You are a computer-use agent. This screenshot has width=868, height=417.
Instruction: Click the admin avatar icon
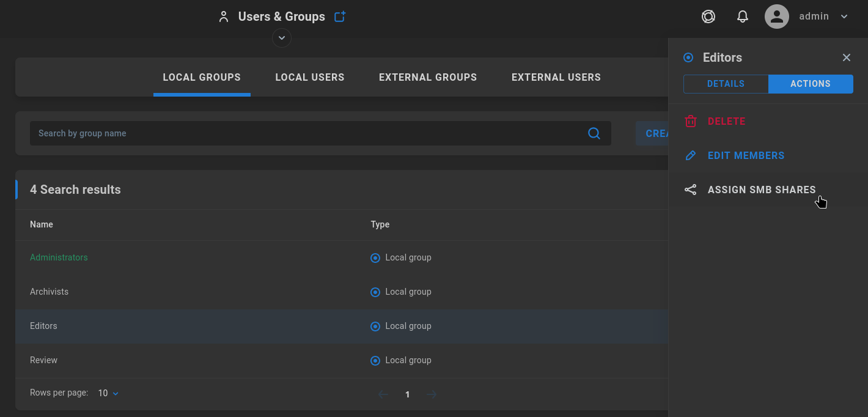(777, 17)
